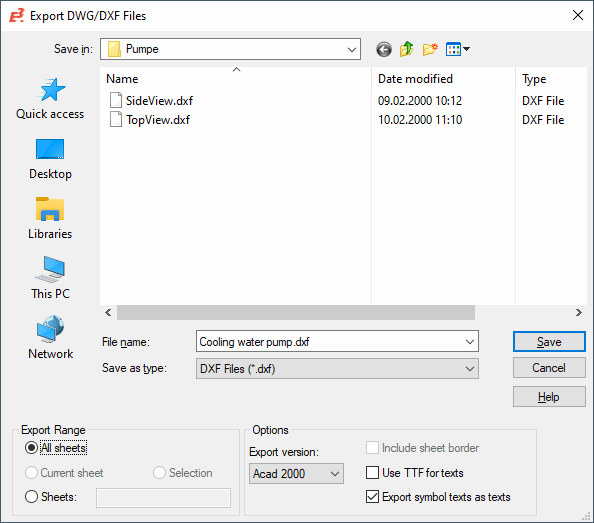Viewport: 594px width, 523px height.
Task: Create a new folder
Action: click(x=430, y=49)
